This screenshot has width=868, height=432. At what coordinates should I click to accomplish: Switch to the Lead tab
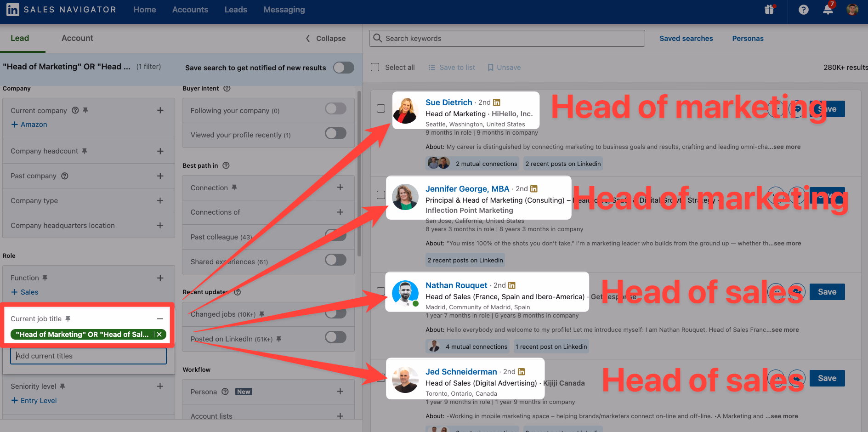coord(20,38)
